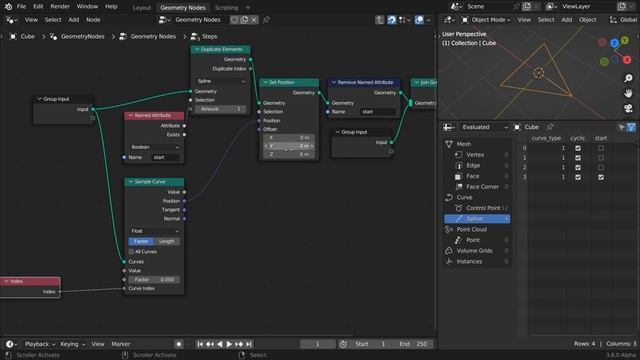Uncheck cyclic checkbox in row 3
Screen dimensions: 640x360
click(578, 177)
